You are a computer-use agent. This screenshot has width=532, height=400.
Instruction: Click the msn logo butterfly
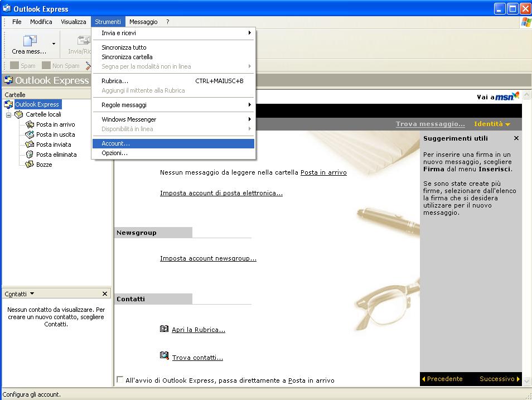tap(515, 95)
